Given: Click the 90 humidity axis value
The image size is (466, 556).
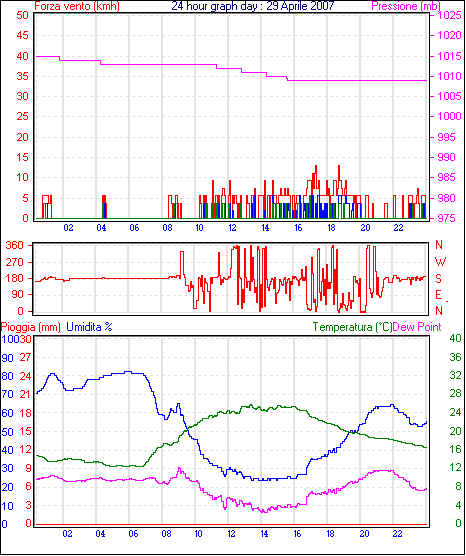Looking at the screenshot, I should click(7, 358).
